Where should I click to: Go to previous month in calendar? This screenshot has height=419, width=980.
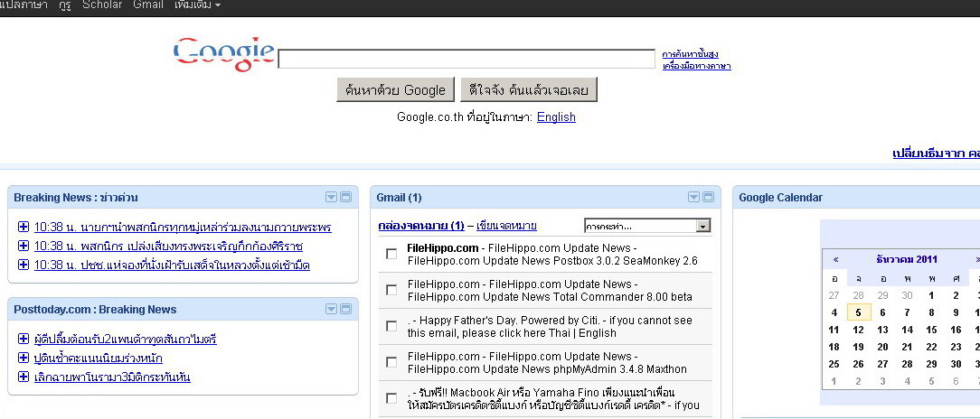835,260
